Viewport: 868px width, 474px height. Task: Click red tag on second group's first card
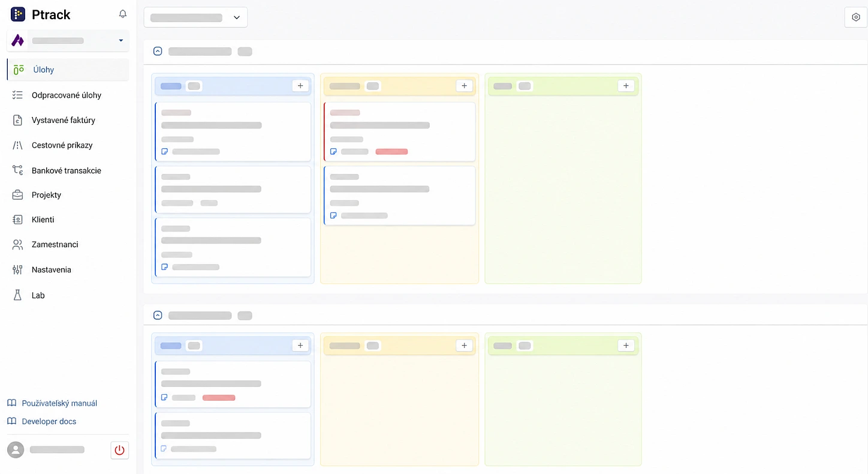[x=219, y=398]
